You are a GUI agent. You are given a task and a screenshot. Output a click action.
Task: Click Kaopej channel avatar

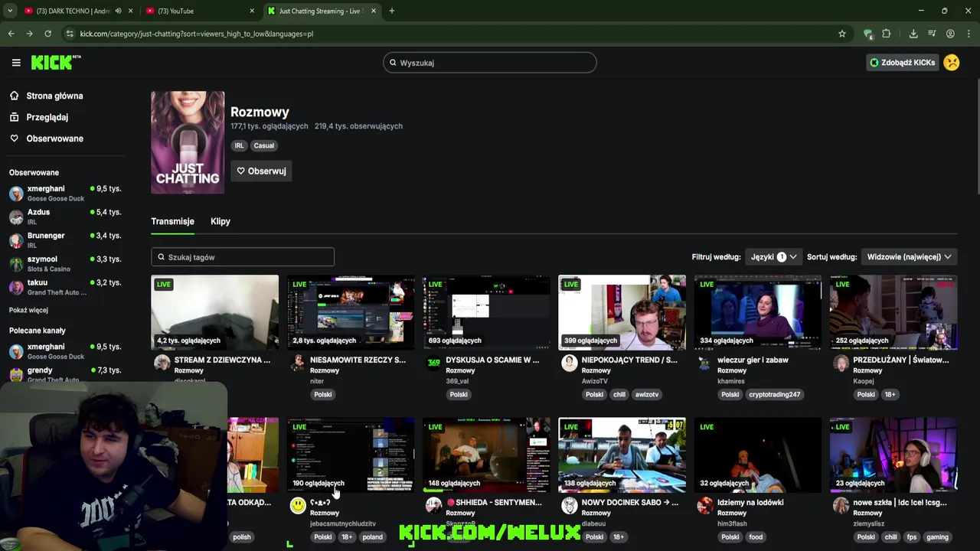tap(841, 363)
